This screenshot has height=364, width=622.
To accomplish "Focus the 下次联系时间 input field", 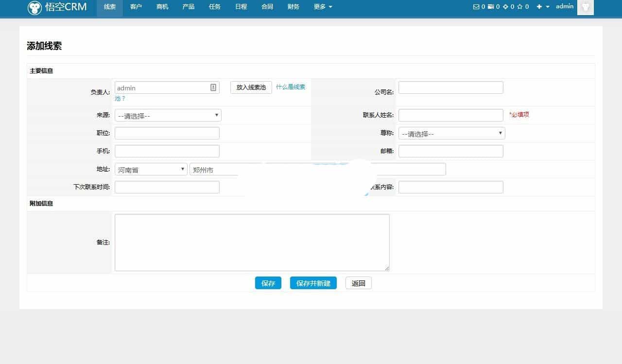I will (167, 187).
